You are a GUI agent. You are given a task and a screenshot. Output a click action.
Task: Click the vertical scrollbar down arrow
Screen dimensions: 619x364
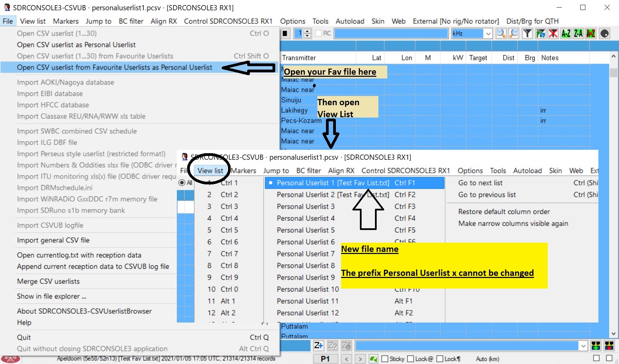[614, 334]
